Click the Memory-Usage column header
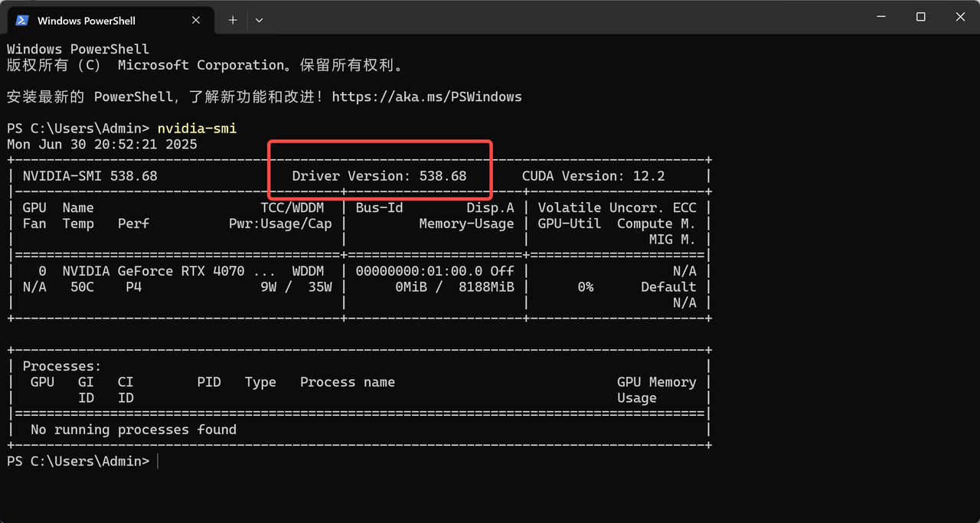This screenshot has width=980, height=523. coord(466,224)
